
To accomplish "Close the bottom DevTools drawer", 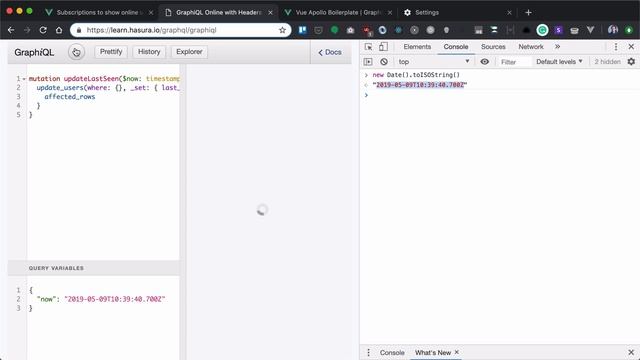I will coord(631,352).
